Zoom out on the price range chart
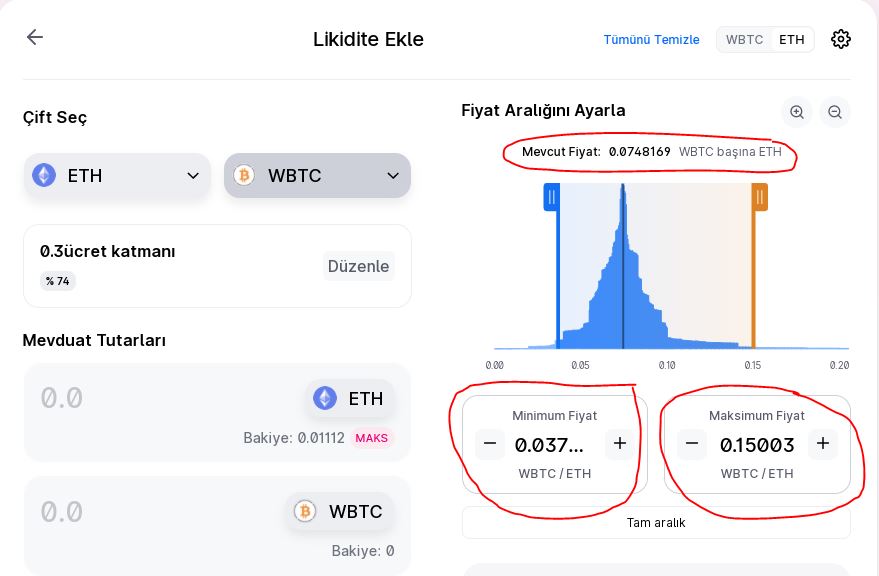Viewport: 879px width, 576px height. coord(835,112)
